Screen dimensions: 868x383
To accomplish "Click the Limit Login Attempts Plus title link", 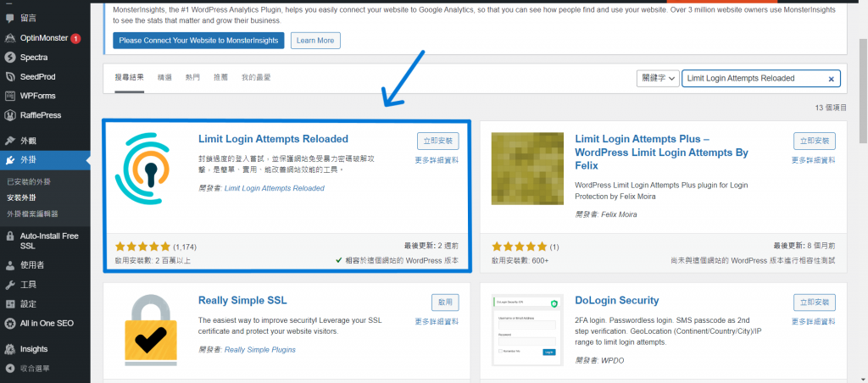I will 661,153.
